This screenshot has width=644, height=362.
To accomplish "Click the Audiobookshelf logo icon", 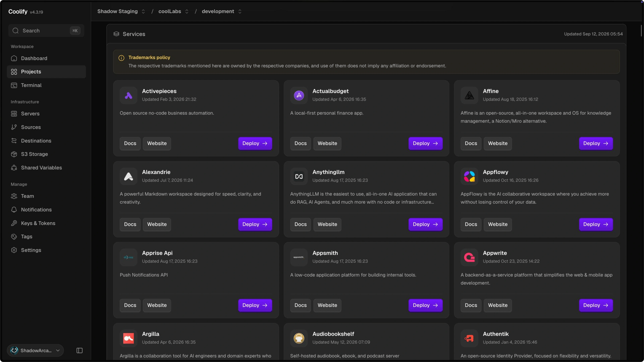I will tap(299, 338).
